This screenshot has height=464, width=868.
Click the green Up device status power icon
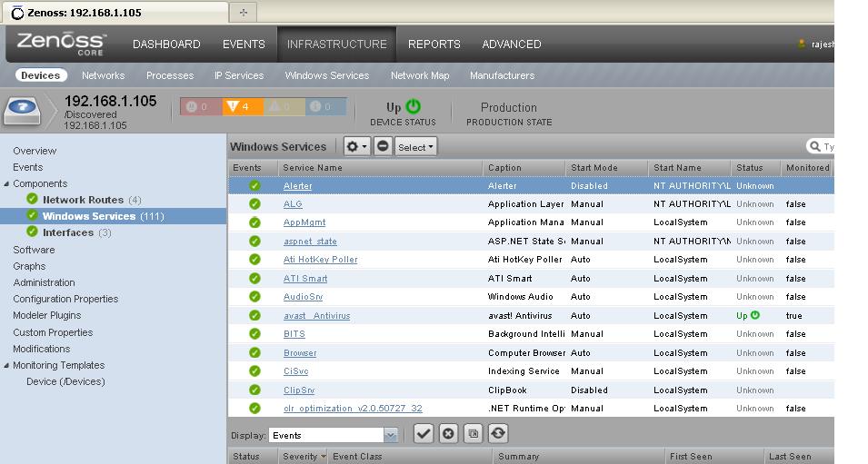[414, 106]
